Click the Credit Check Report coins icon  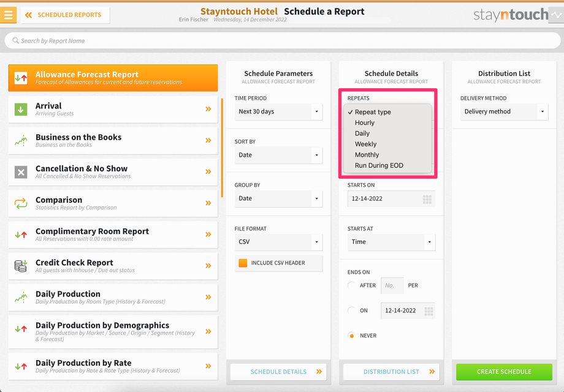[x=21, y=266]
